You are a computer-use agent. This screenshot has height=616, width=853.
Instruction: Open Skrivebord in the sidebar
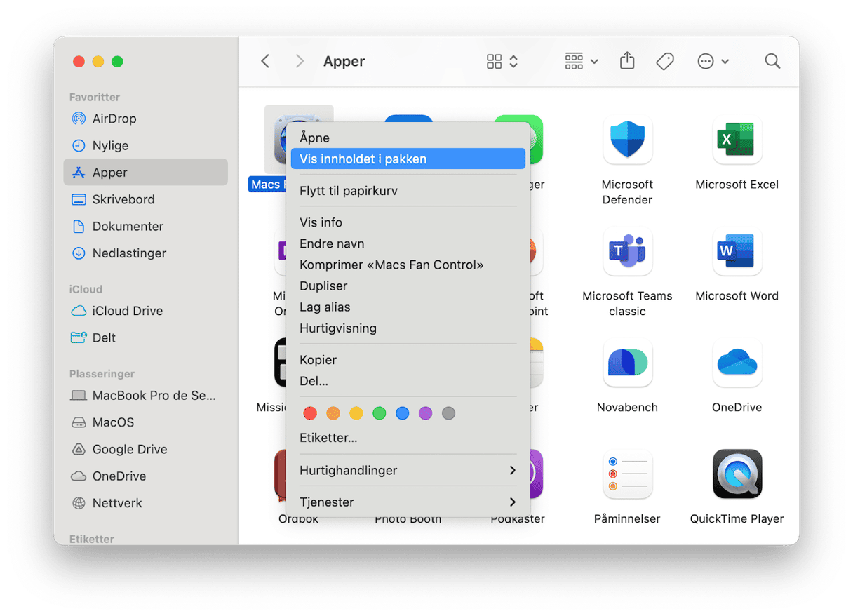(145, 199)
